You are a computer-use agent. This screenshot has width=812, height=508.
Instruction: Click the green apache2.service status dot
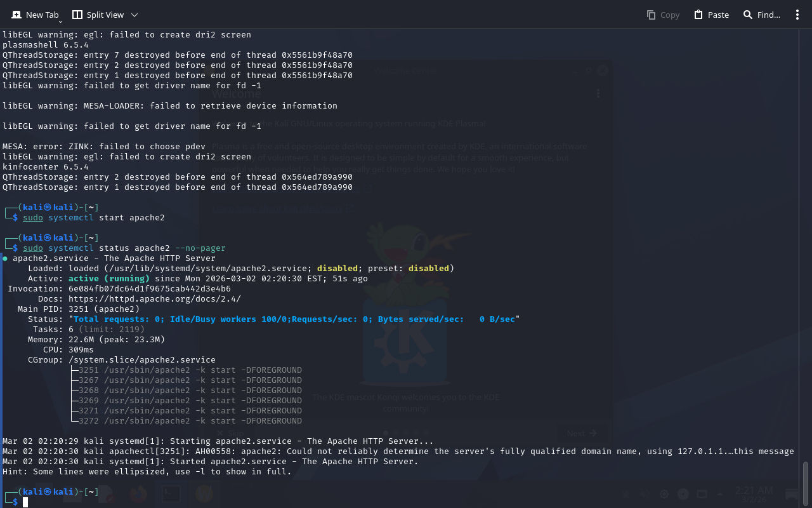5,258
